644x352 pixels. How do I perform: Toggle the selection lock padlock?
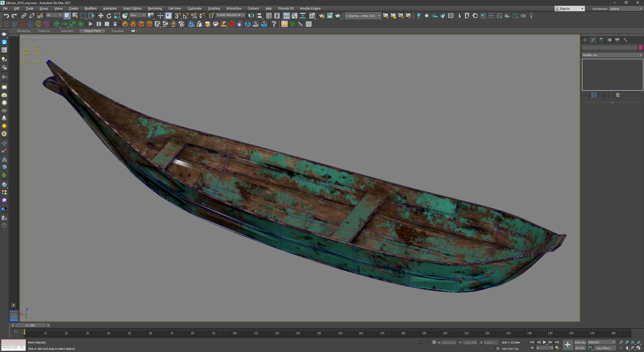[x=427, y=342]
